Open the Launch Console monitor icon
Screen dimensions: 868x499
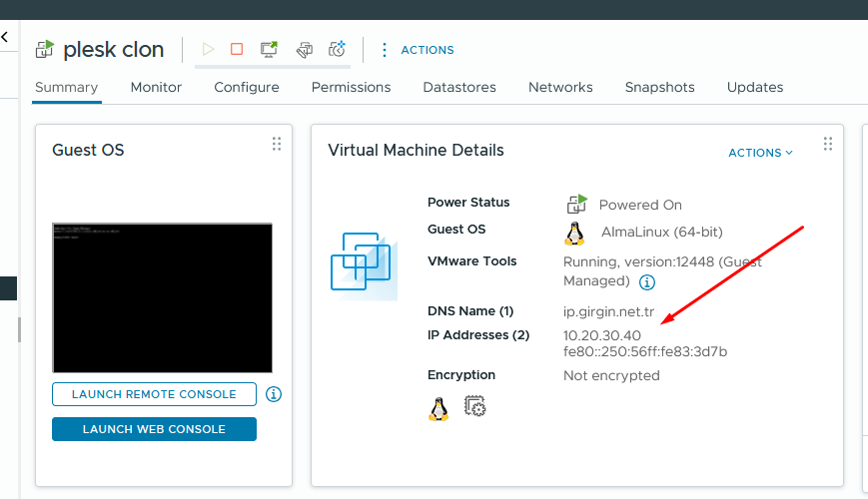[x=269, y=49]
